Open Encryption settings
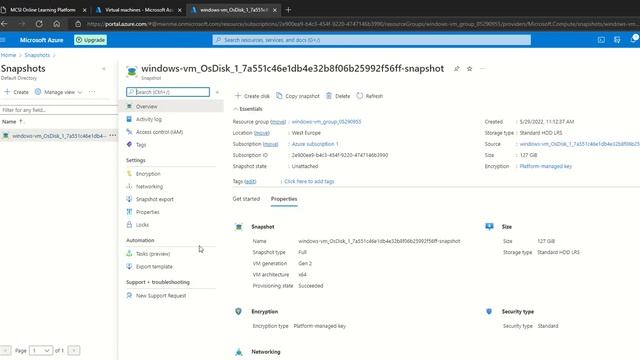This screenshot has height=360, width=640. pyautogui.click(x=148, y=174)
